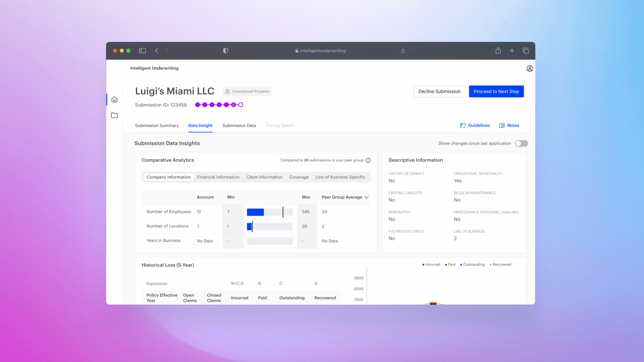
Task: Open the Claim Information tab
Action: (x=264, y=177)
